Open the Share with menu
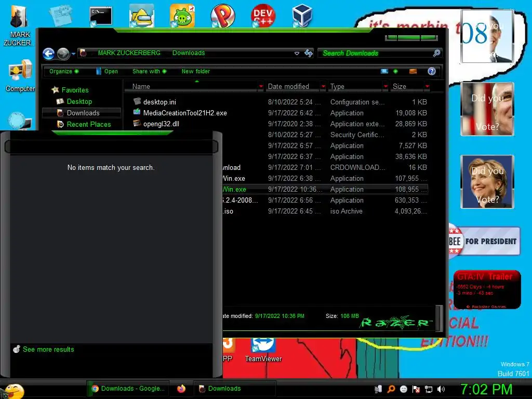The height and width of the screenshot is (399, 532). [149, 71]
